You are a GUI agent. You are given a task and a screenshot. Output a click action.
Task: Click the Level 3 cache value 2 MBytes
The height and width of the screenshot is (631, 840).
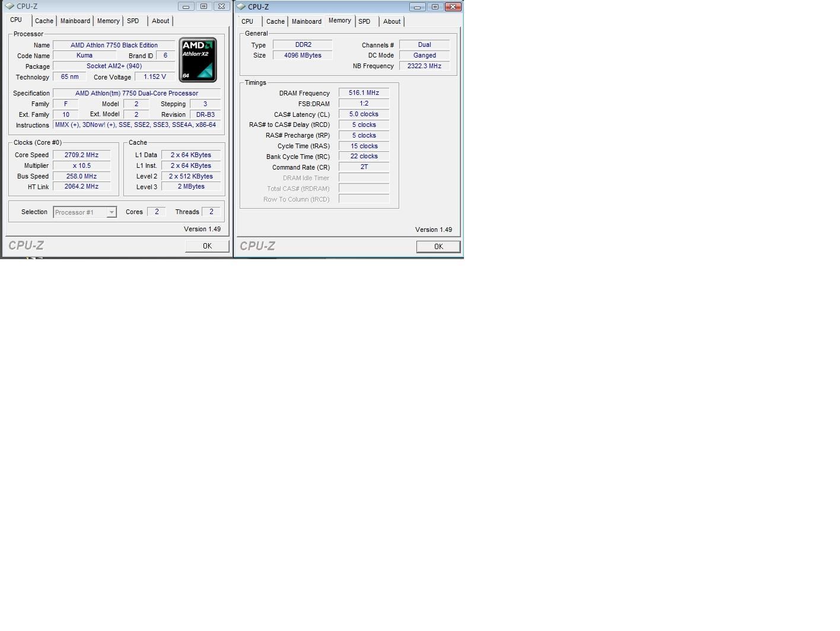pos(191,186)
